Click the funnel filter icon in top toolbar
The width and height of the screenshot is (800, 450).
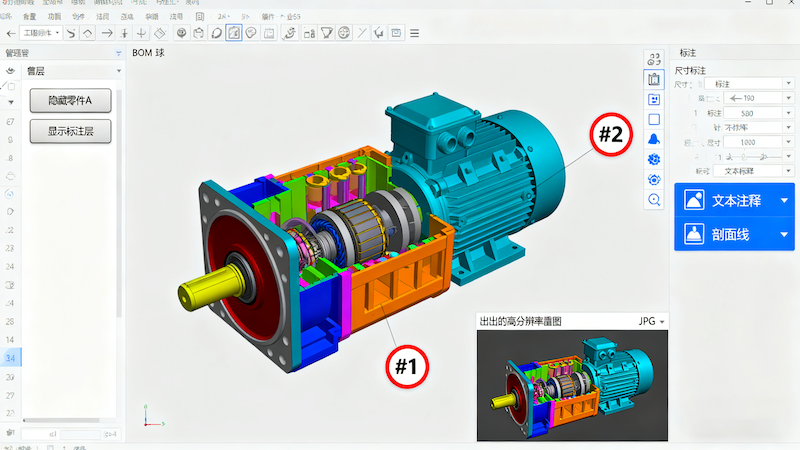[x=326, y=33]
